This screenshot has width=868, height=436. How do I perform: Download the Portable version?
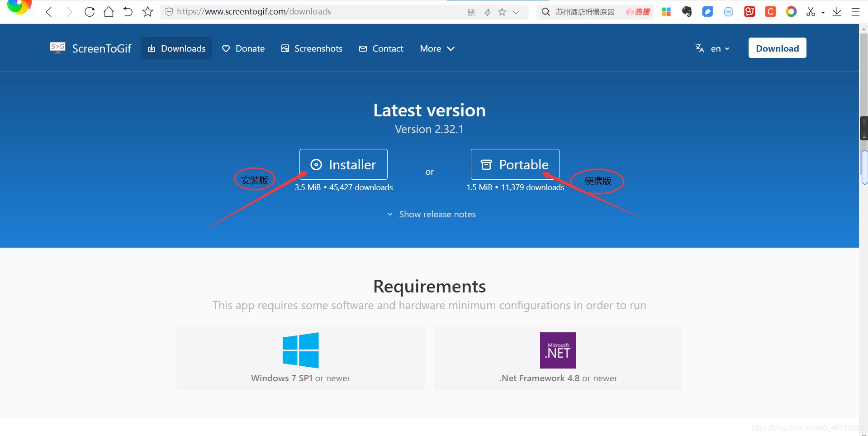pos(515,164)
